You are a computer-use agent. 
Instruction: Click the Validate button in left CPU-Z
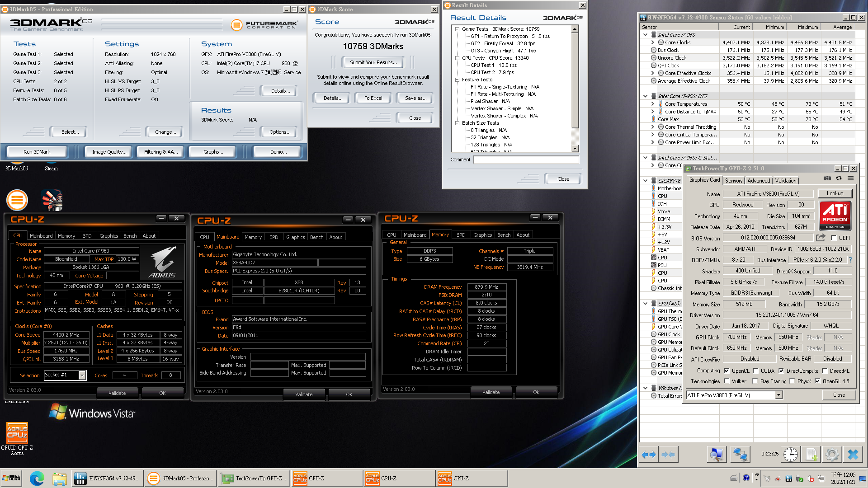(117, 393)
